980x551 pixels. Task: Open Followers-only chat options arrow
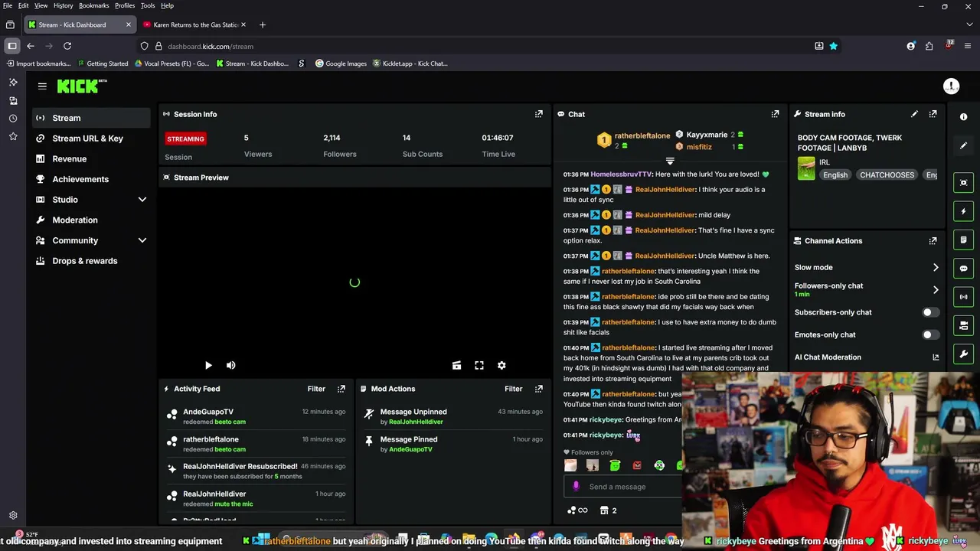click(x=935, y=290)
